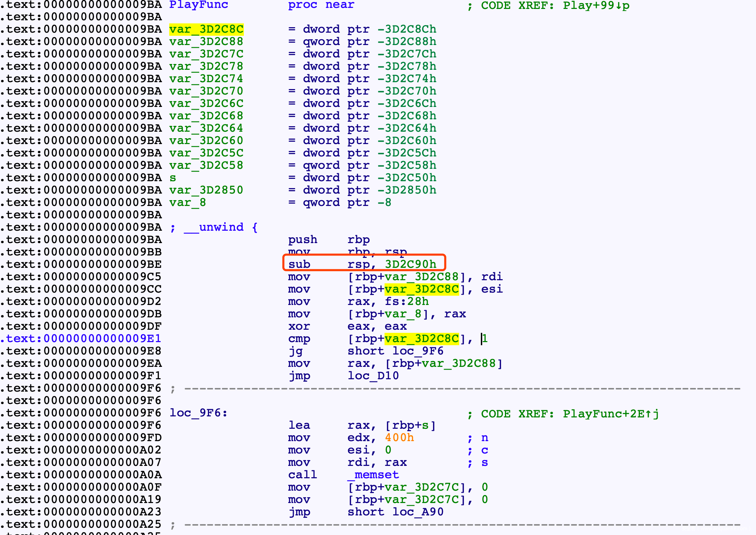The image size is (756, 535).
Task: Click the loc_A90 short jump target
Action: click(x=418, y=512)
